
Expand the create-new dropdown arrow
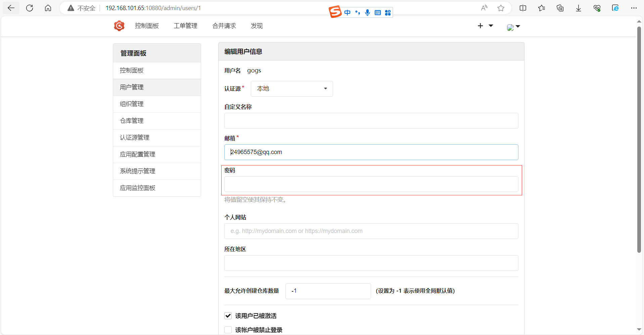[491, 26]
